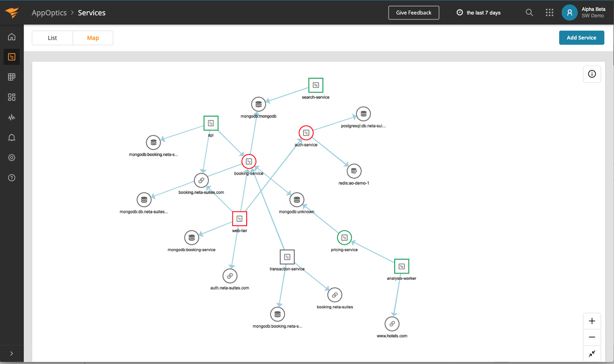Open the last 7 days time selector
The height and width of the screenshot is (364, 614).
coord(479,13)
